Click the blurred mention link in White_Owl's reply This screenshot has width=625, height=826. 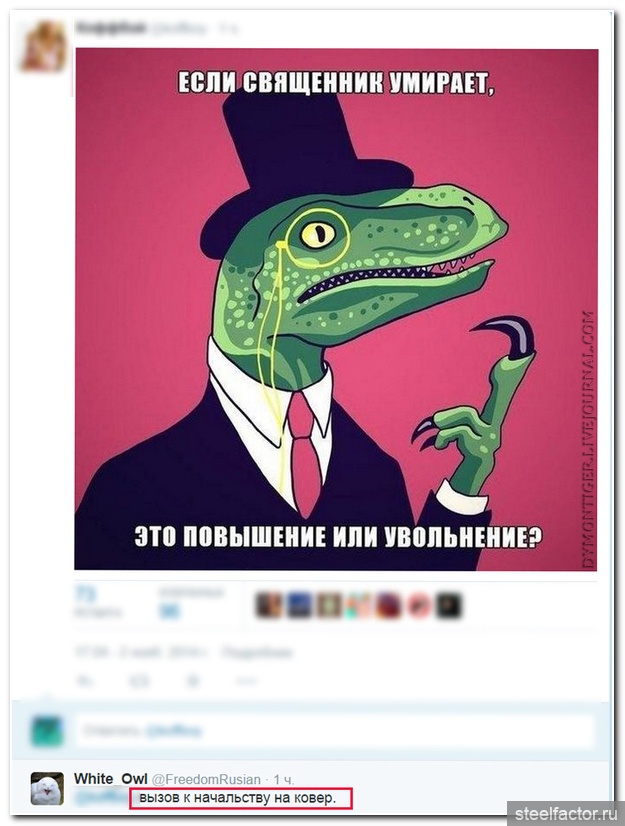pos(102,798)
